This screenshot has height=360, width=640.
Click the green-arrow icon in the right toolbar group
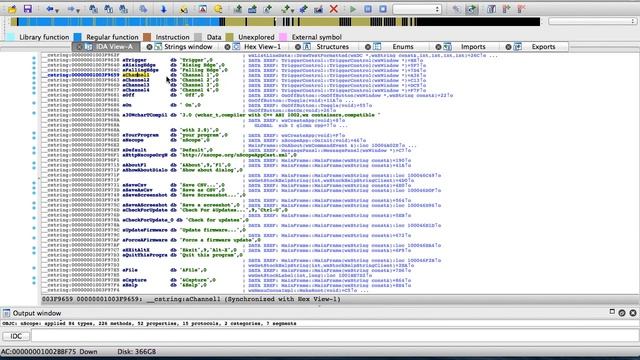click(x=506, y=9)
